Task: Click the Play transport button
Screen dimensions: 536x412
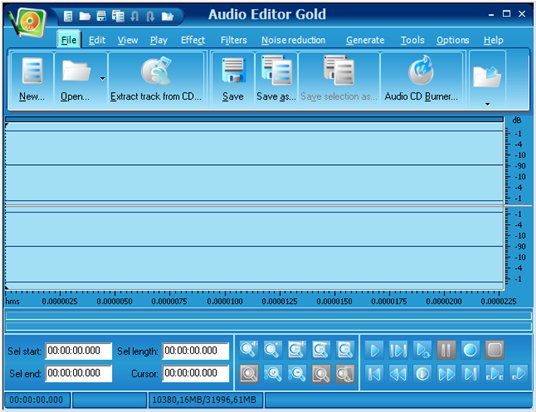Action: coord(375,350)
